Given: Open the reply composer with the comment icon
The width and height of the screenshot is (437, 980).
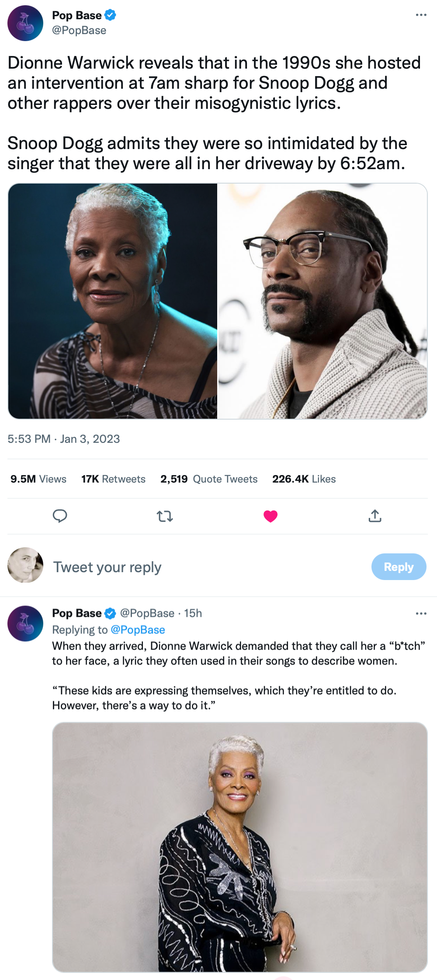Looking at the screenshot, I should 60,516.
